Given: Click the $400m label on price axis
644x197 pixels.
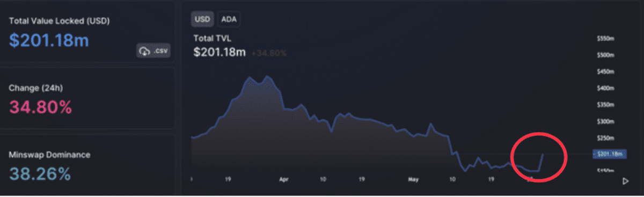Looking at the screenshot, I should click(605, 88).
